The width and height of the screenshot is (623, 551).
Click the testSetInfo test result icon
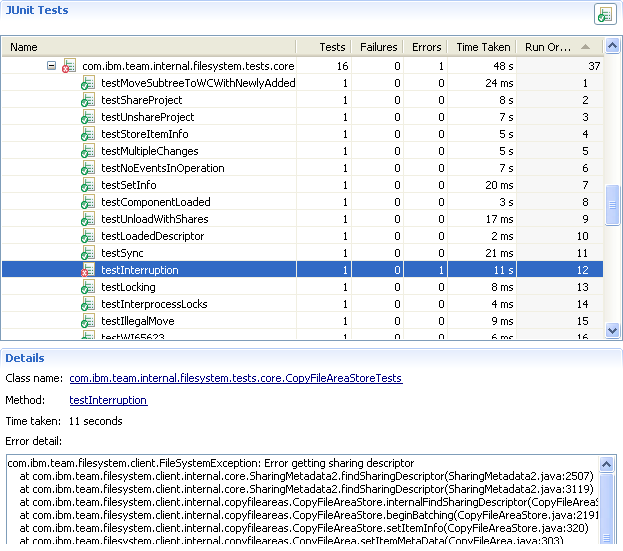(88, 185)
